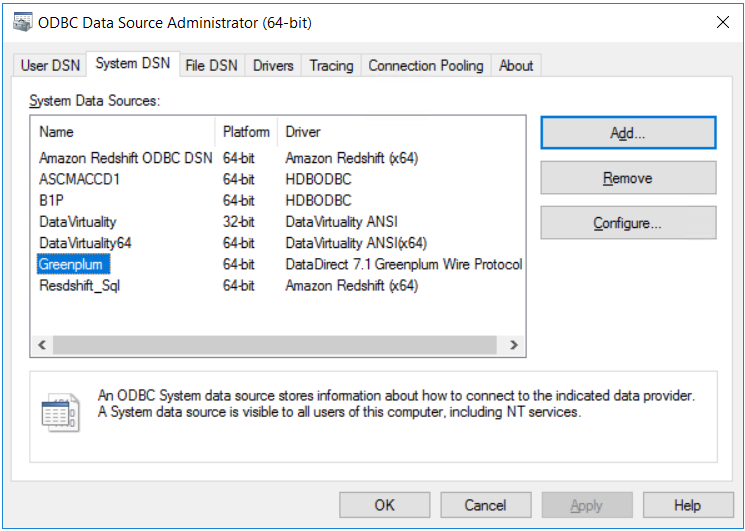Confirm with the OK button
Image resolution: width=745 pixels, height=531 pixels.
(384, 505)
